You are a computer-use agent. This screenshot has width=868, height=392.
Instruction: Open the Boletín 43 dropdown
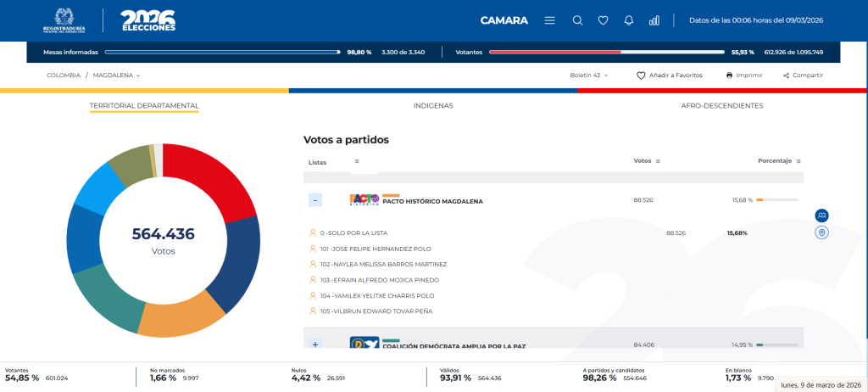(589, 76)
